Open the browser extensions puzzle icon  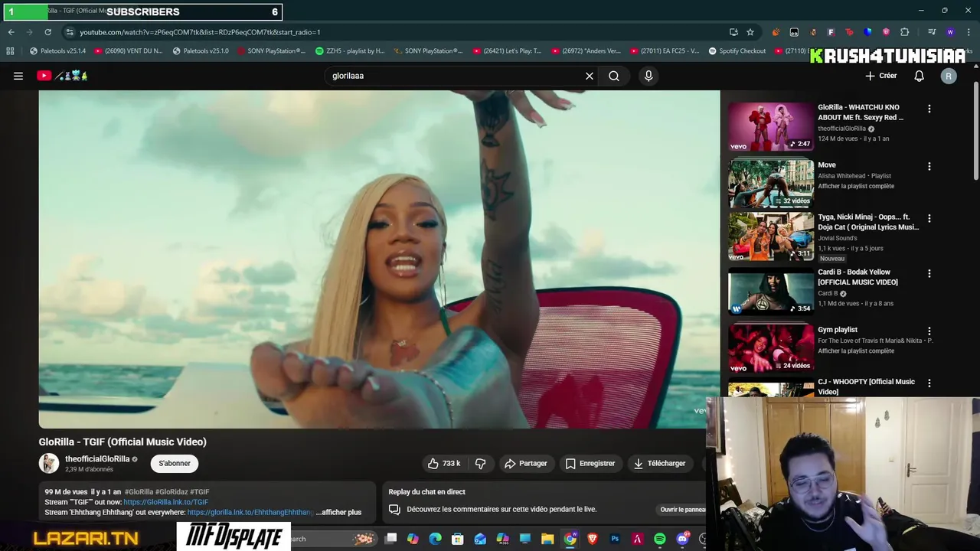pos(904,32)
